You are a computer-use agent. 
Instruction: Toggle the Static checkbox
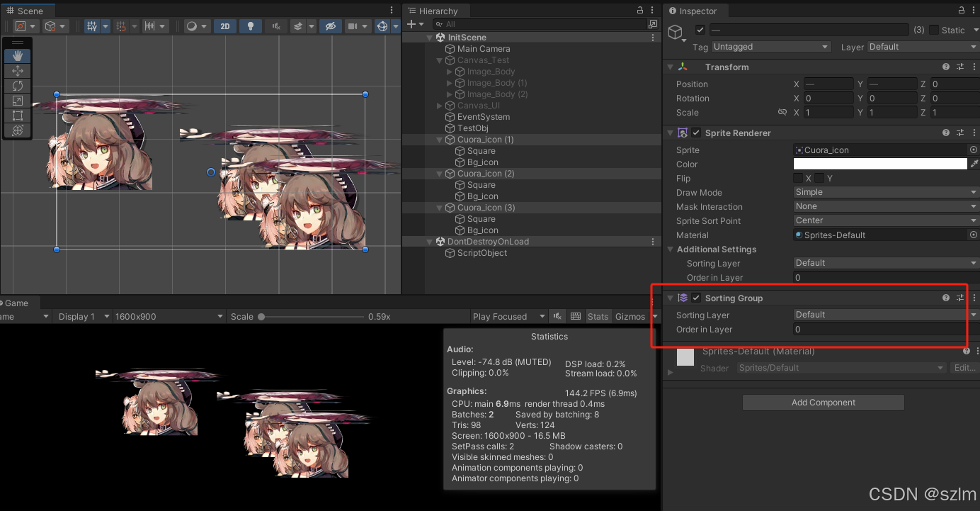tap(934, 30)
